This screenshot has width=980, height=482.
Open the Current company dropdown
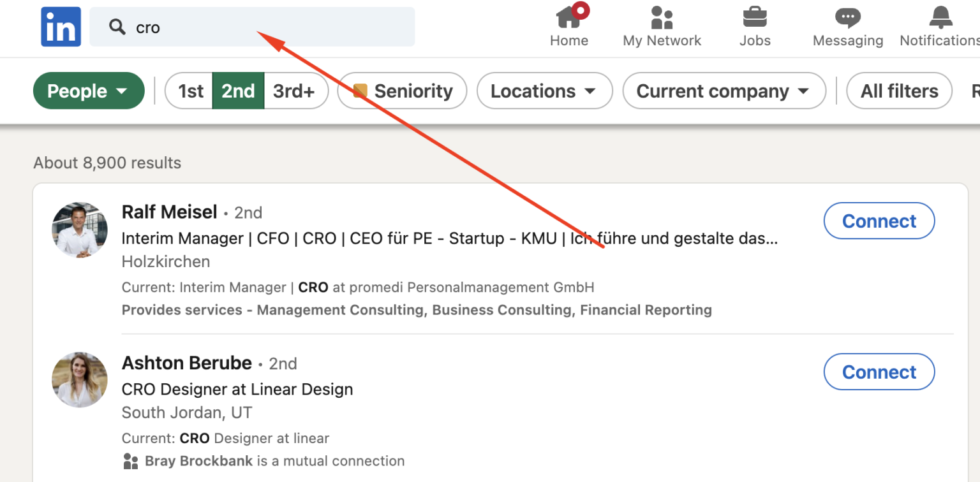724,91
